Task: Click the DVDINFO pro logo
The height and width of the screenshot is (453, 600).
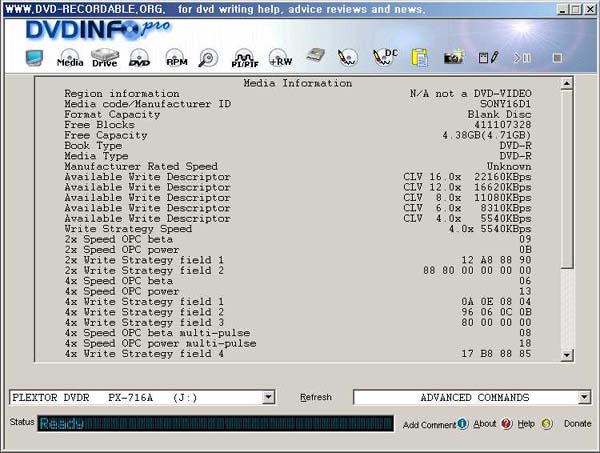Action: [x=98, y=30]
